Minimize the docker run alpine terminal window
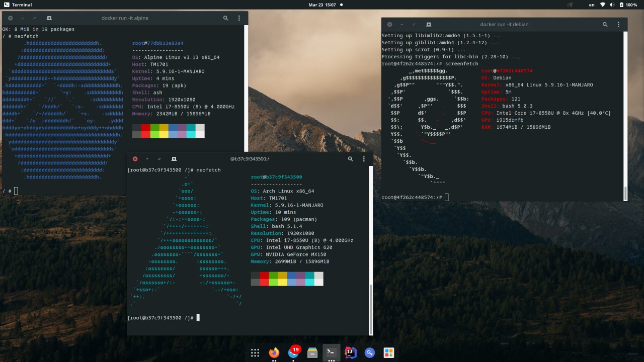The image size is (644, 362). click(x=22, y=18)
